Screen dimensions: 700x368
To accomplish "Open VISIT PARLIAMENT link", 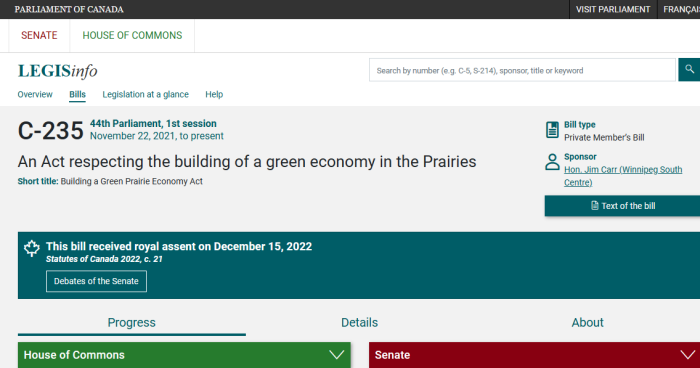I will click(613, 9).
